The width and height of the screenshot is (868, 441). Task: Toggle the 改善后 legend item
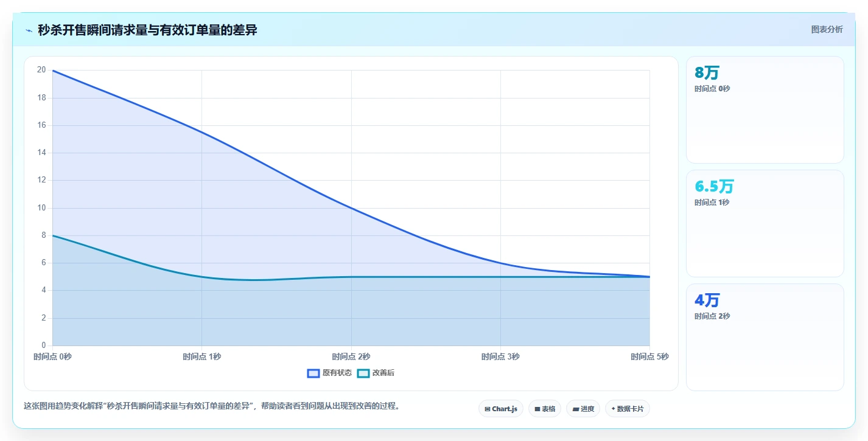tap(376, 373)
